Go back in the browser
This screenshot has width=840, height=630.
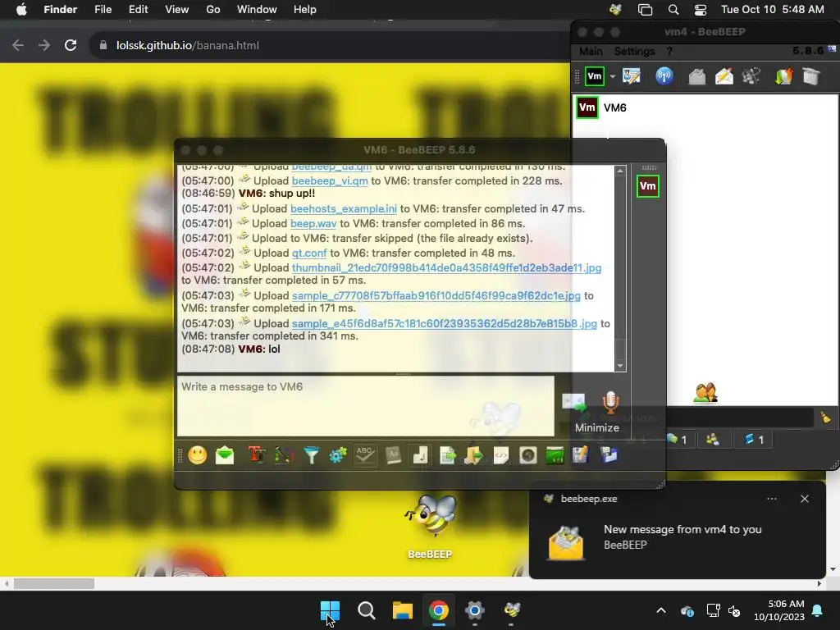tap(18, 46)
